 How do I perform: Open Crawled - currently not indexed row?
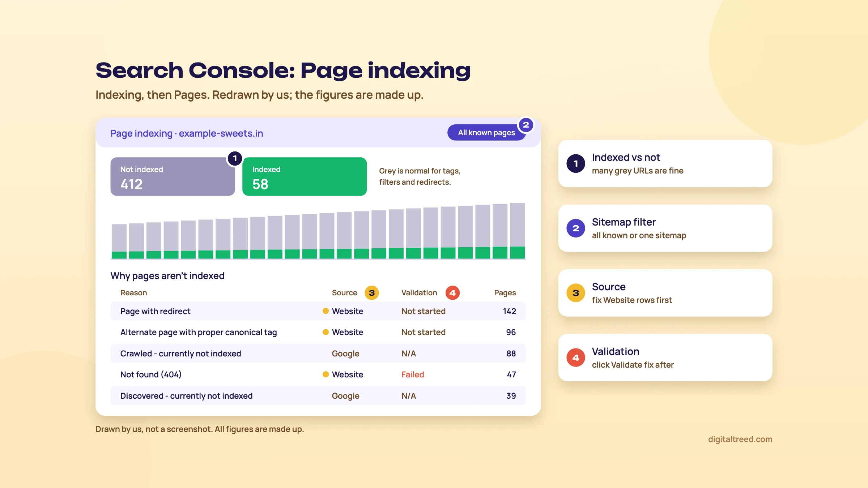(x=318, y=354)
